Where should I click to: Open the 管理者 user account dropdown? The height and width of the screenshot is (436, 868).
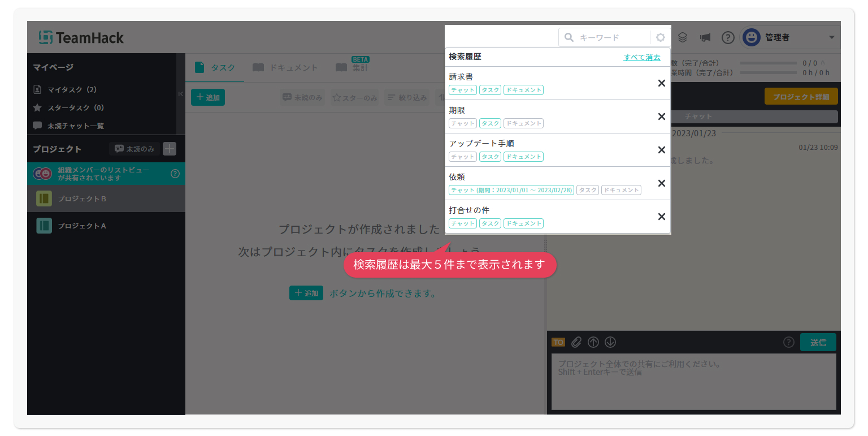pyautogui.click(x=790, y=38)
